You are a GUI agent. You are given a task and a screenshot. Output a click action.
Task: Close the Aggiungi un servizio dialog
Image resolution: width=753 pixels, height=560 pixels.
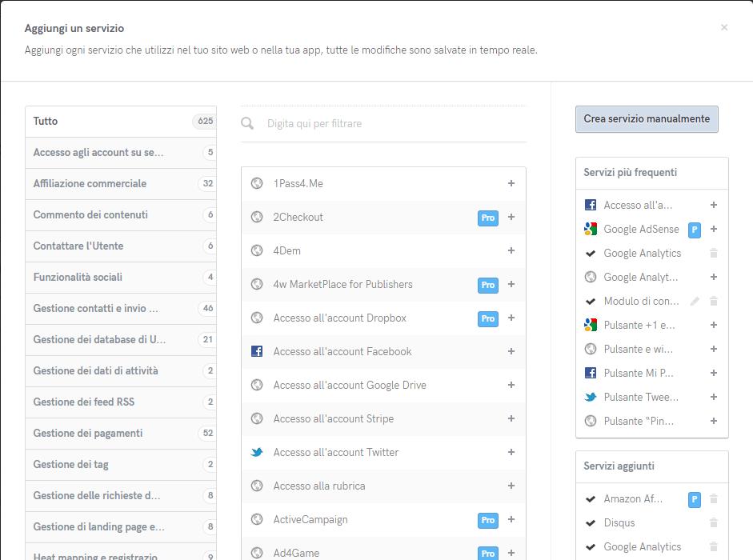(724, 27)
